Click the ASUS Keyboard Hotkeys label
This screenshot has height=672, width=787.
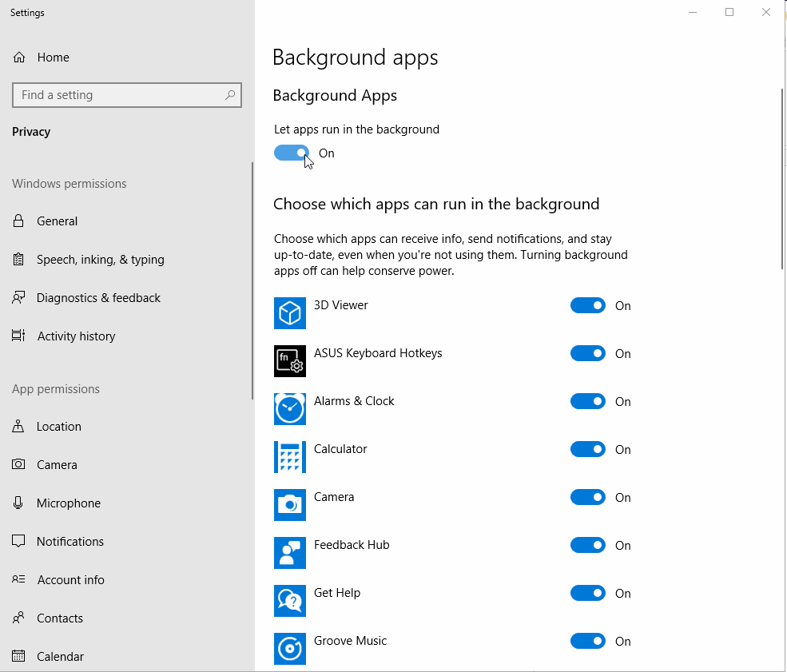(x=378, y=353)
